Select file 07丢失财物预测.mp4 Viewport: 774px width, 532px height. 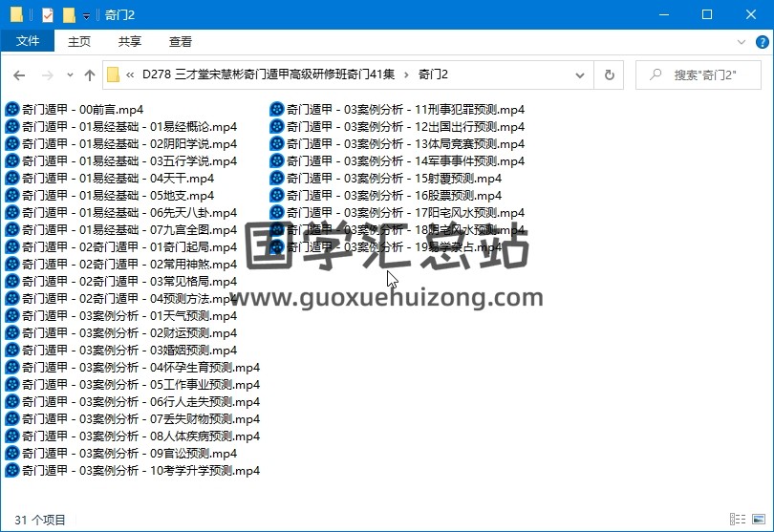pyautogui.click(x=132, y=419)
